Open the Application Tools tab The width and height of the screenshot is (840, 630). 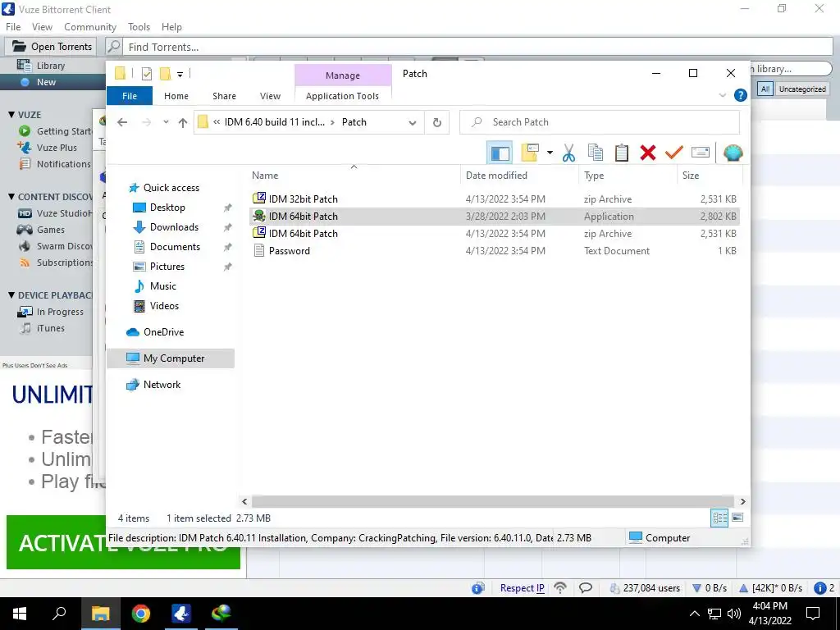(342, 96)
